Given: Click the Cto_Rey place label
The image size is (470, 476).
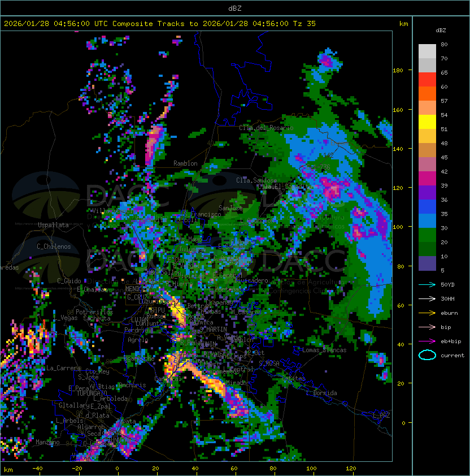Looking at the screenshot, I should 97,371.
